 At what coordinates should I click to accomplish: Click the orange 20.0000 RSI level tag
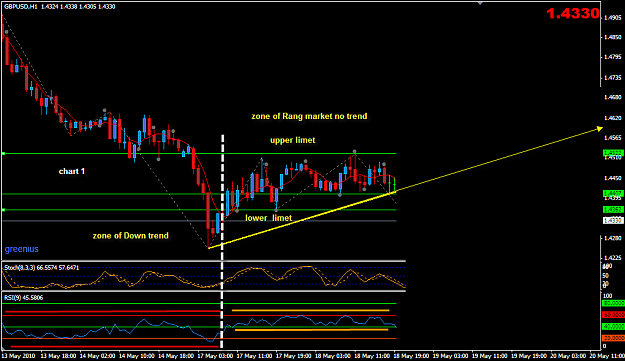point(613,338)
